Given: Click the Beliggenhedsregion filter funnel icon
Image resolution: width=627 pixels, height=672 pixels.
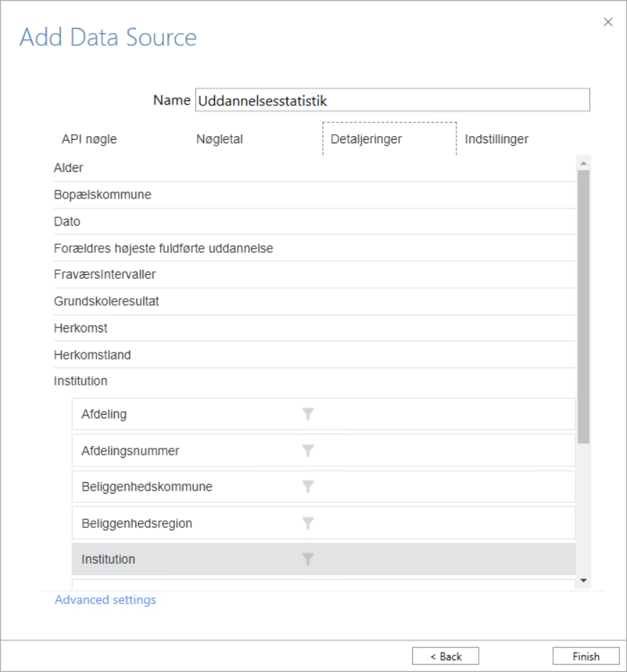Looking at the screenshot, I should pos(307,523).
